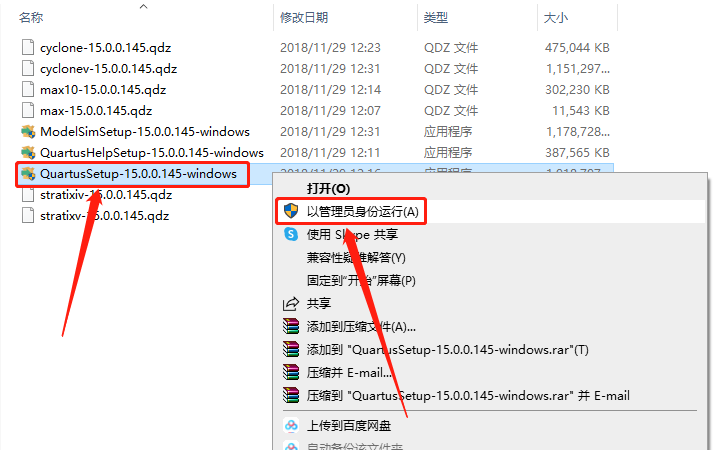Viewport: 717px width, 450px height.
Task: Sort files by the 名称 column header
Action: pyautogui.click(x=31, y=18)
